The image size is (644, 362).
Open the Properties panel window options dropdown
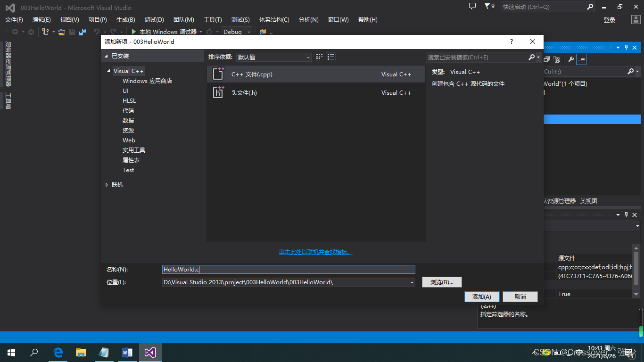(x=618, y=214)
